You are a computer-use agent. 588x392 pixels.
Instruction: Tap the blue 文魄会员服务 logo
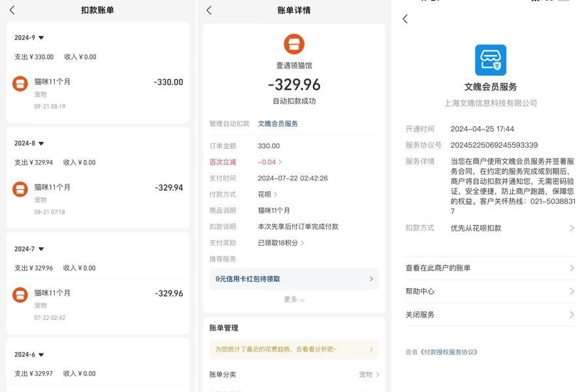[490, 60]
